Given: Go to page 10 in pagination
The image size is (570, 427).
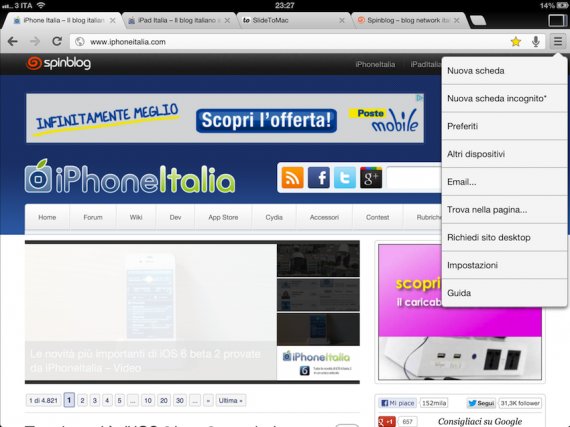Looking at the screenshot, I should 148,400.
